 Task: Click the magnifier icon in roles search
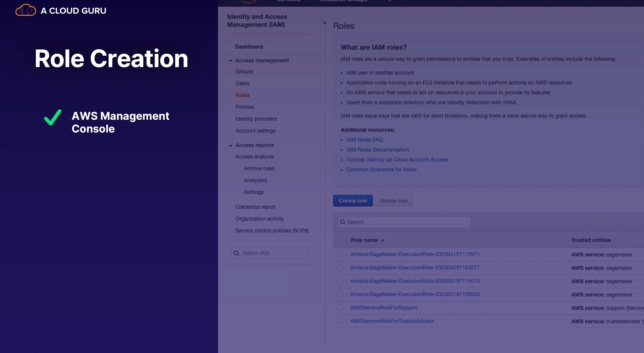(342, 222)
